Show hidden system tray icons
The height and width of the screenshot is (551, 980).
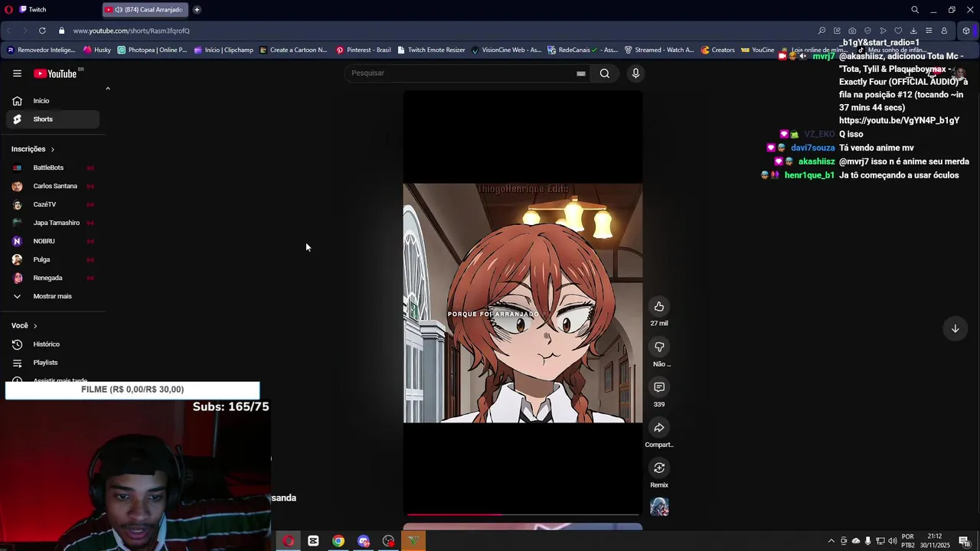click(x=831, y=541)
